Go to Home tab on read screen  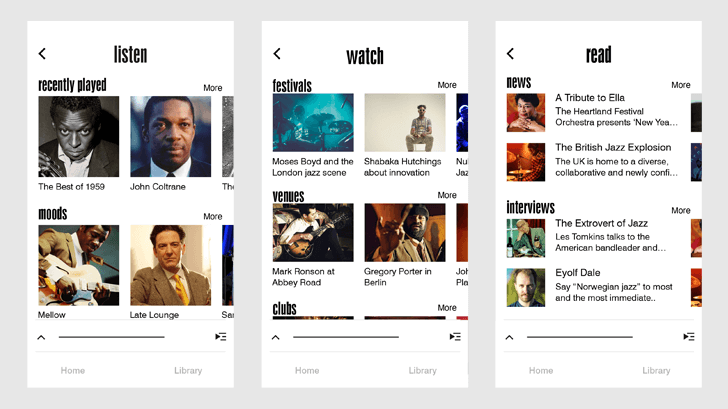tap(541, 370)
